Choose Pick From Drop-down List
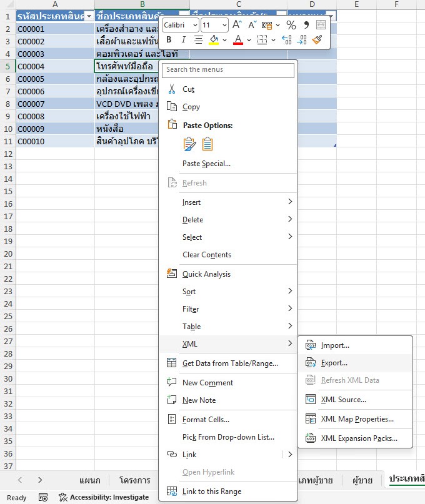 (x=228, y=437)
